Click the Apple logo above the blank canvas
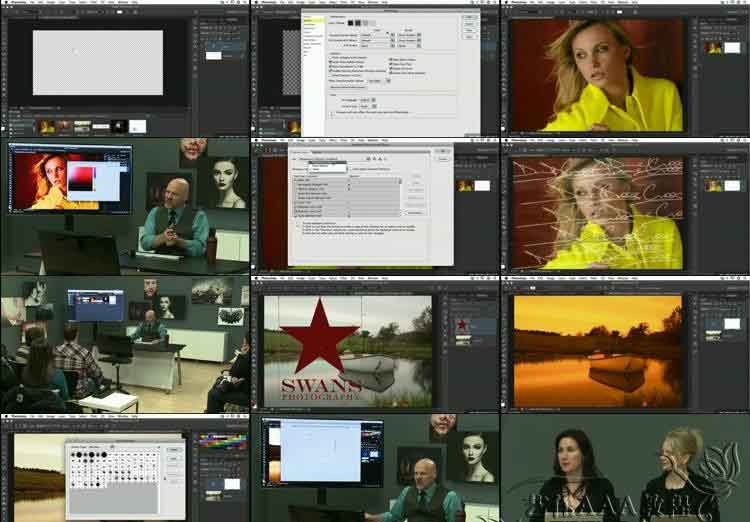Screen dimensions: 750x522 (4, 3)
